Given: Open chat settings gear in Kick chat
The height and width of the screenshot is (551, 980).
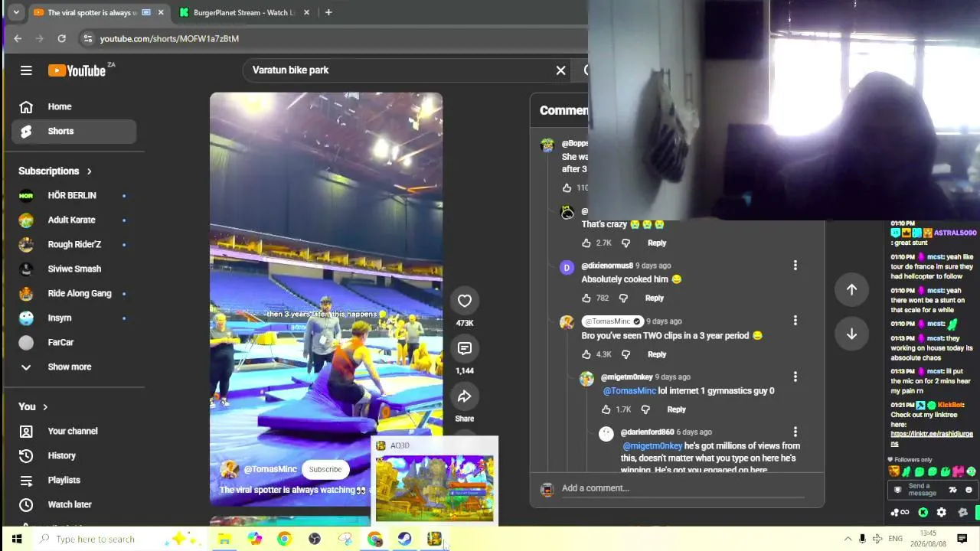Looking at the screenshot, I should [x=942, y=513].
